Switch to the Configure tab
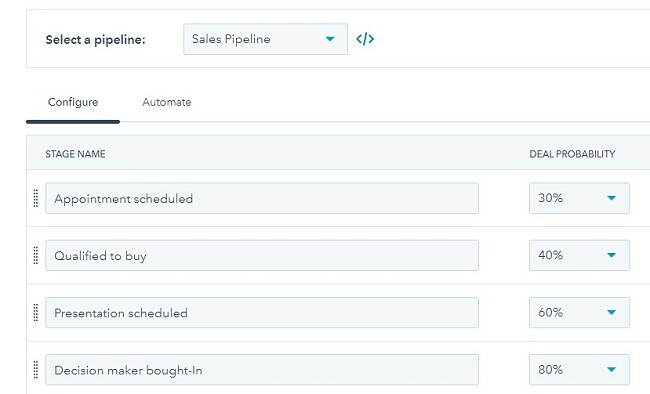Screen dimensions: 650x394 click(73, 102)
